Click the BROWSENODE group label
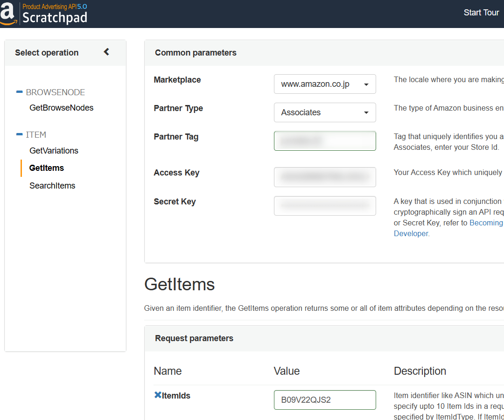Image resolution: width=504 pixels, height=420 pixels. (56, 92)
